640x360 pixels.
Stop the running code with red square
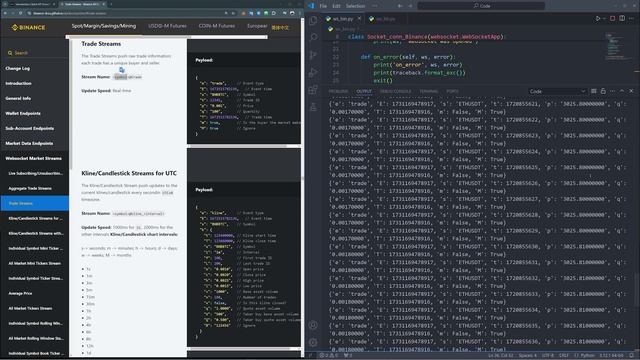point(612,19)
